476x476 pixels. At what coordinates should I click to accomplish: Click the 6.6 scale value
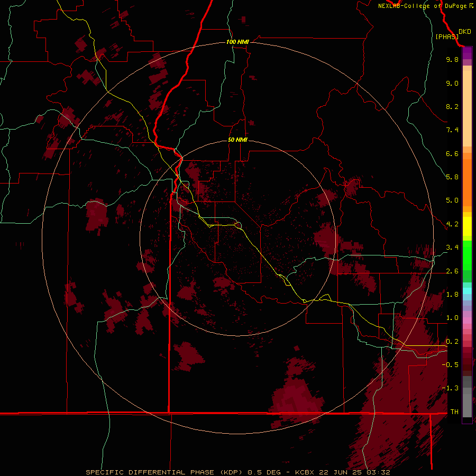[452, 153]
